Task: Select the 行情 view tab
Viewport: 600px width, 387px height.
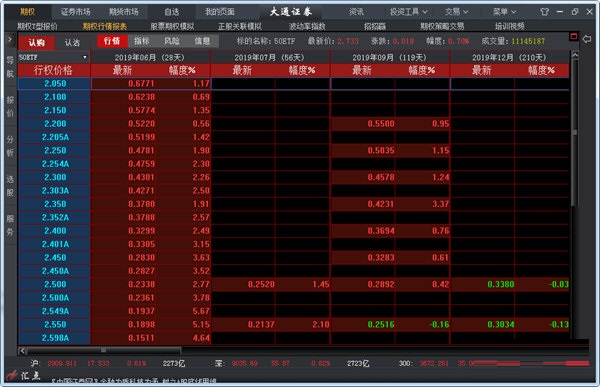Action: point(112,41)
